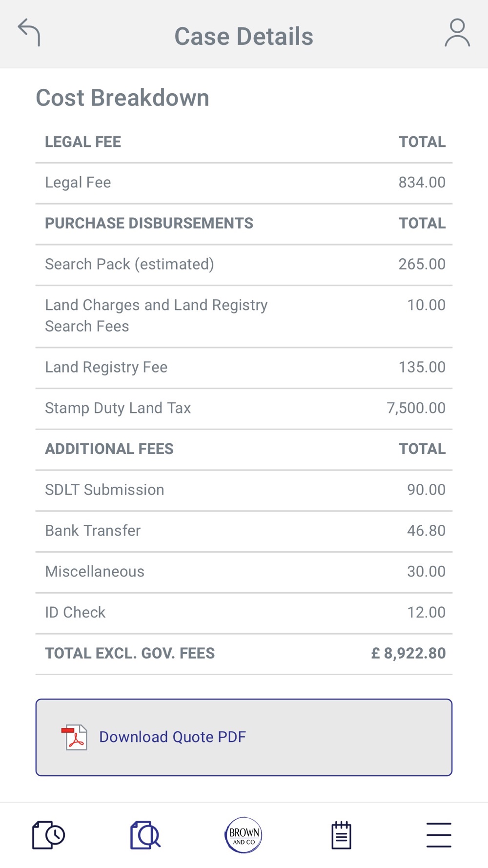Tap the Case Details title
This screenshot has height=868, width=488.
click(x=244, y=36)
